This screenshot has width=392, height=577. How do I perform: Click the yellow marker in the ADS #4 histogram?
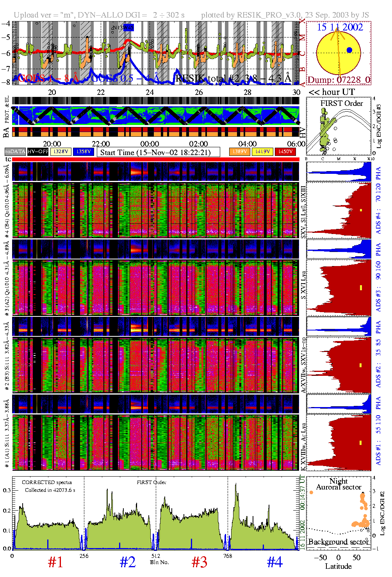pyautogui.click(x=361, y=210)
